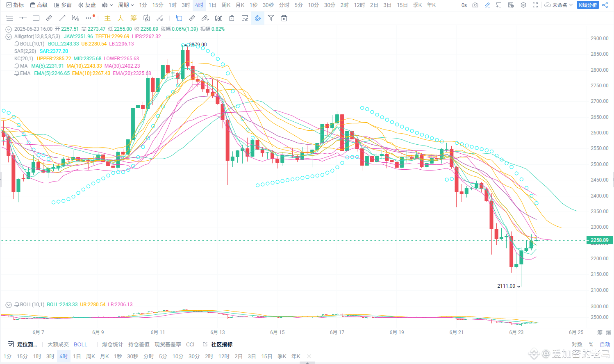Set price axis scaling to 自动
The image size is (614, 364).
tap(605, 344)
